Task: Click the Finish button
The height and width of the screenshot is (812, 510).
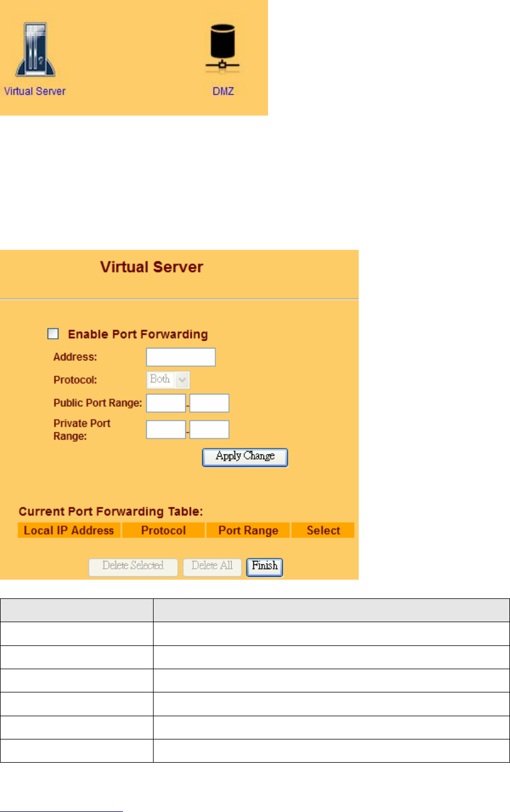Action: click(x=265, y=567)
